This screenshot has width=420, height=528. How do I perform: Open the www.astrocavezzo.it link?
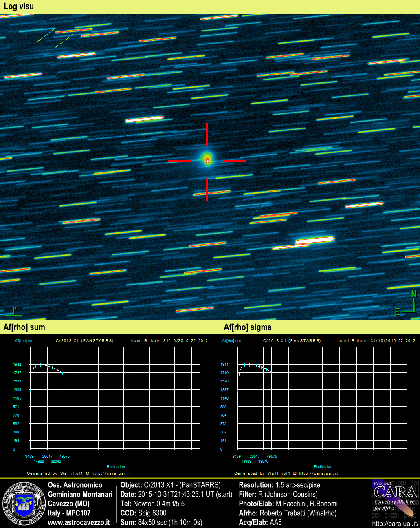79,522
